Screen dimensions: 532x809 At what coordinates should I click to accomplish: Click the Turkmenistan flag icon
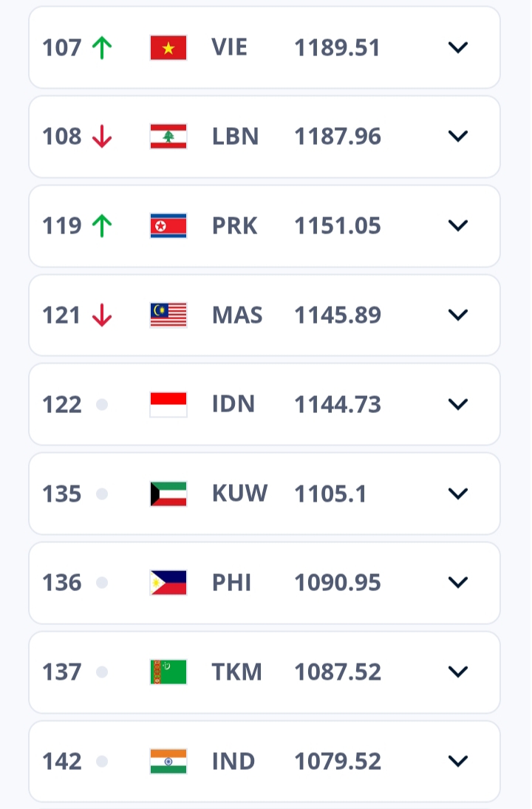point(168,672)
